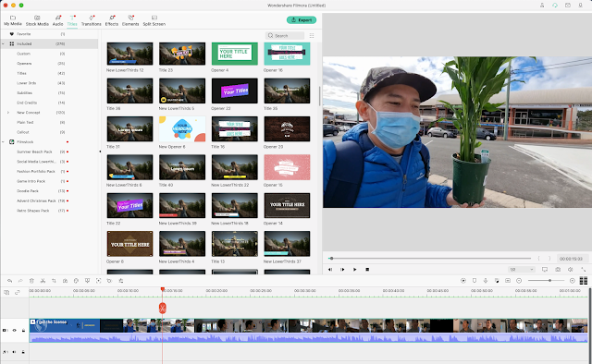This screenshot has width=592, height=364.
Task: Open the My Media tab
Action: click(13, 20)
